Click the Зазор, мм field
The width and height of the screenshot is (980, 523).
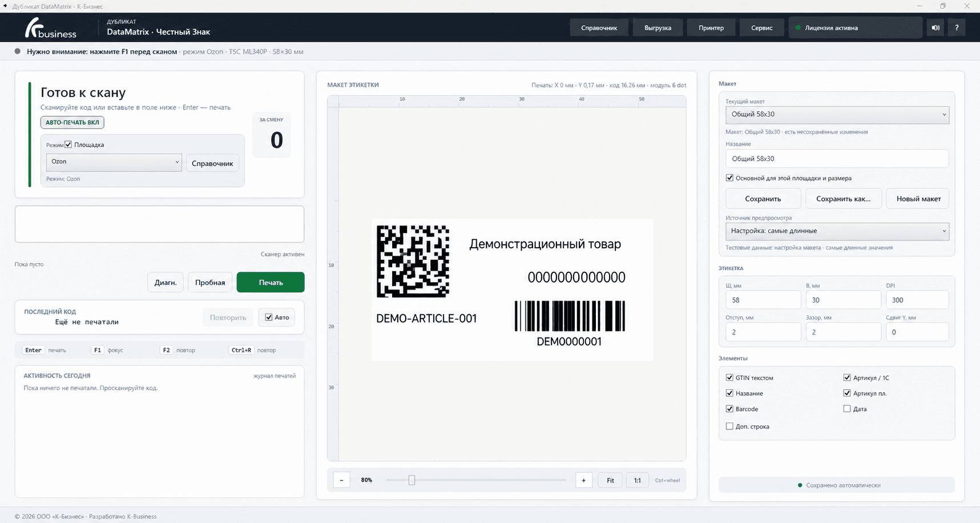click(x=843, y=332)
